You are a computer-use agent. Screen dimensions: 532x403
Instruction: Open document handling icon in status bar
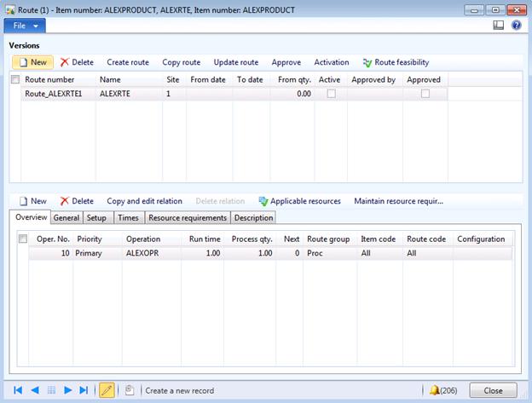(x=130, y=390)
